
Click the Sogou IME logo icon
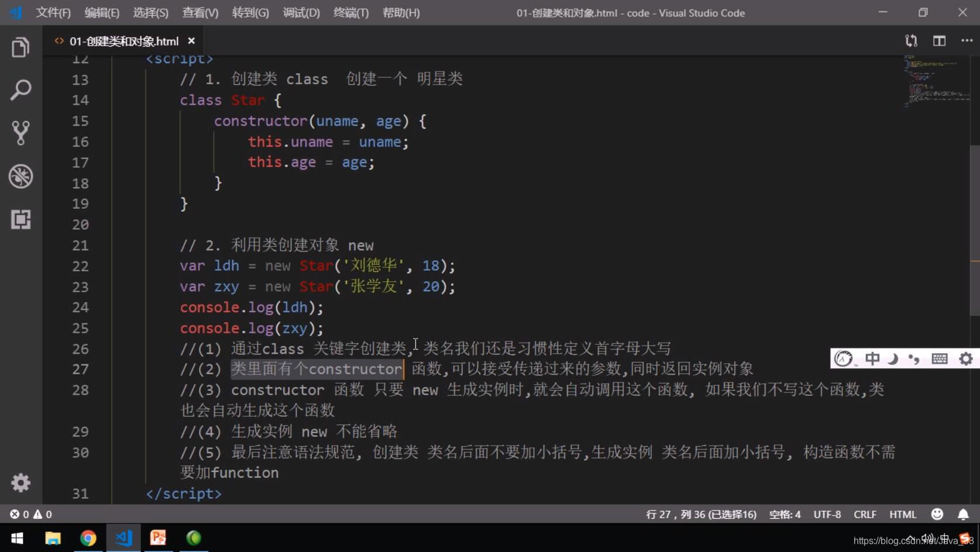tap(844, 358)
